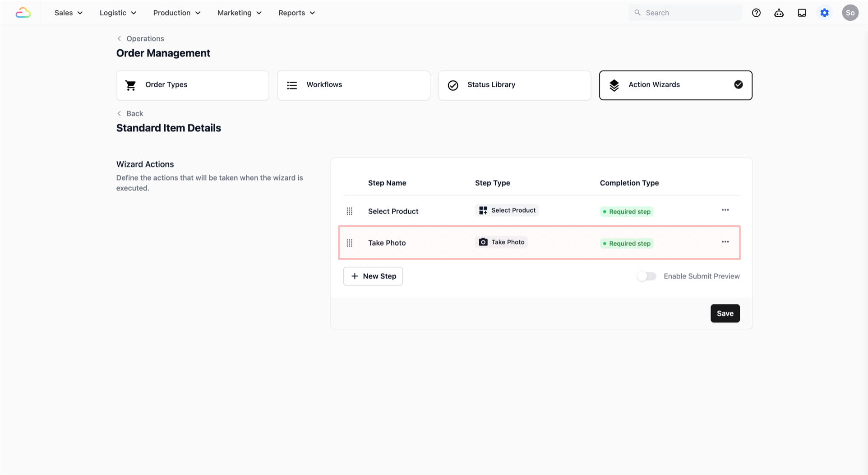Image resolution: width=868 pixels, height=475 pixels.
Task: Grab the Select Product drag handle
Action: 349,211
